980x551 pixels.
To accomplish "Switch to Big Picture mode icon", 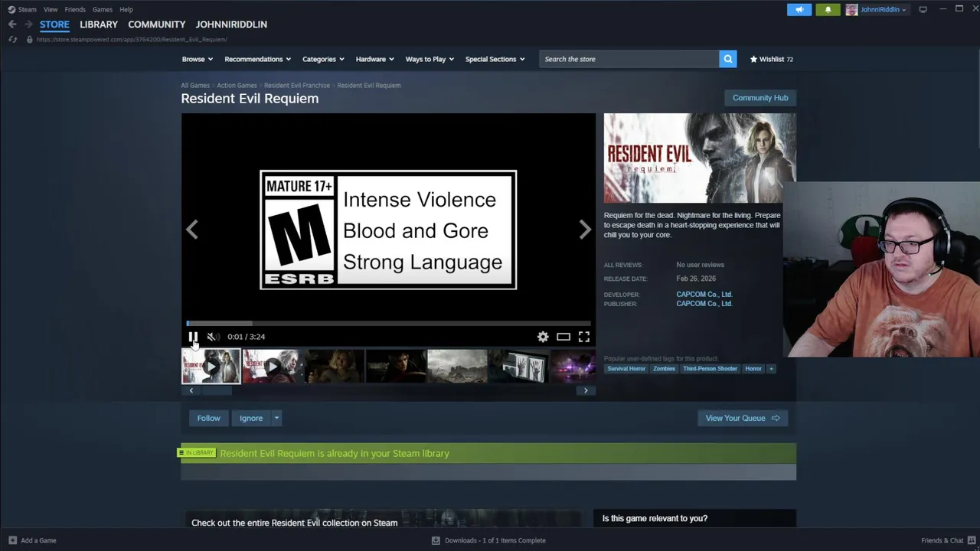I will coord(923,9).
